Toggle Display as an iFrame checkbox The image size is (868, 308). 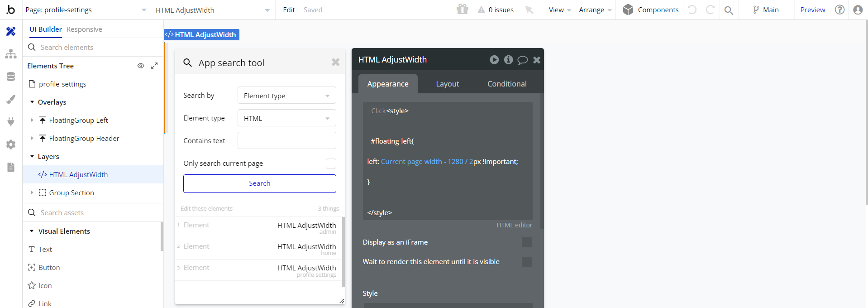tap(527, 242)
